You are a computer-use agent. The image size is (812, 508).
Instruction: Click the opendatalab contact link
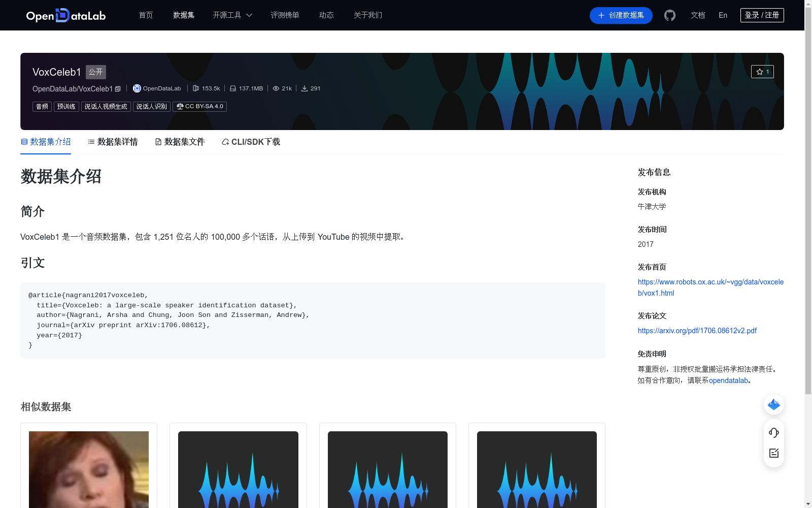(x=728, y=380)
